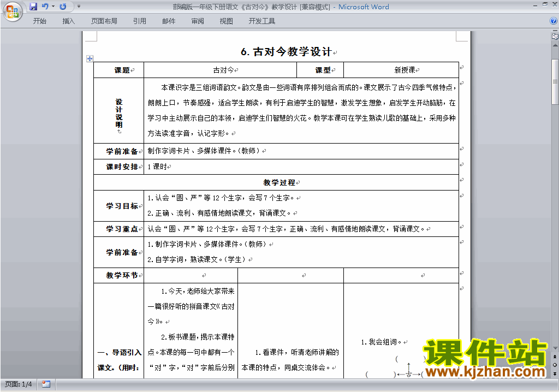The image size is (559, 392).
Task: Switch to the 页面布局 tab
Action: [x=104, y=21]
